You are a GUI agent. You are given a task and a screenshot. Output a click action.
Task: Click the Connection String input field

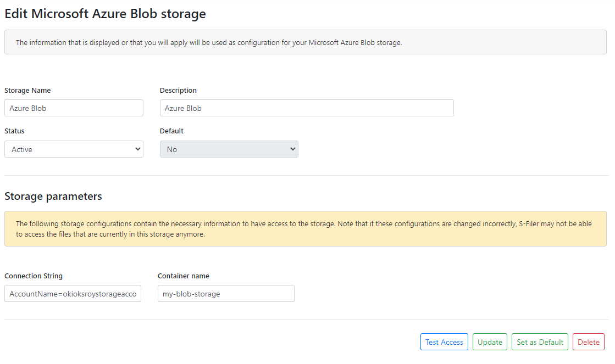click(73, 294)
